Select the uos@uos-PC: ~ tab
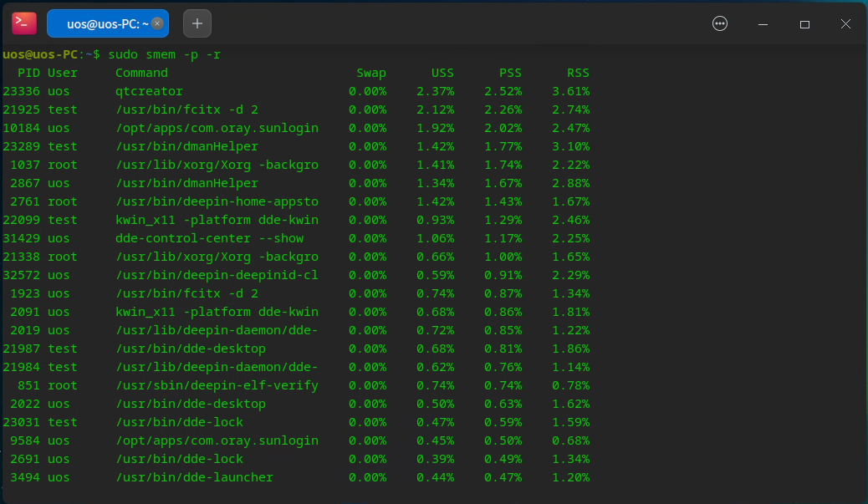The width and height of the screenshot is (868, 504). (107, 23)
